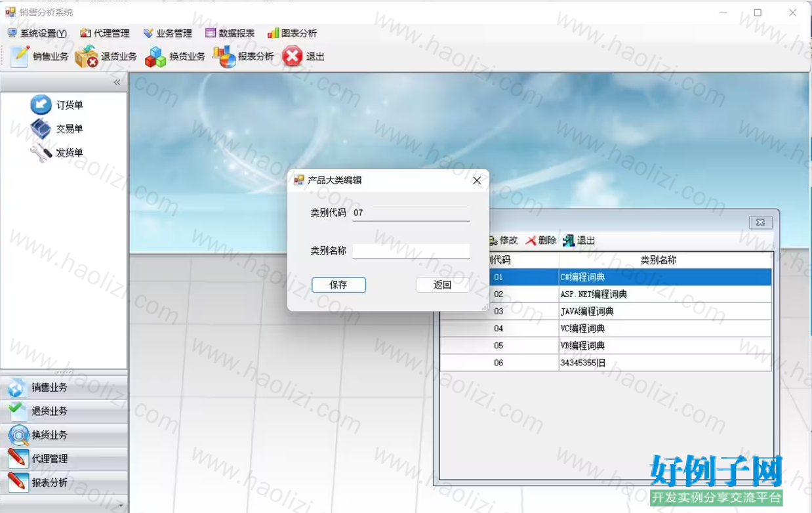Screen dimensions: 812x513
Task: Open the 业务管理 menu
Action: (x=167, y=33)
